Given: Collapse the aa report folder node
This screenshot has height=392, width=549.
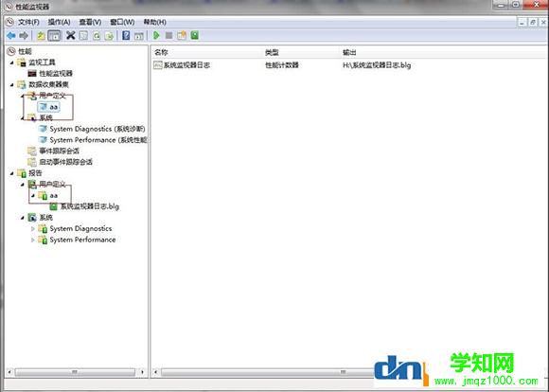Looking at the screenshot, I should click(33, 195).
